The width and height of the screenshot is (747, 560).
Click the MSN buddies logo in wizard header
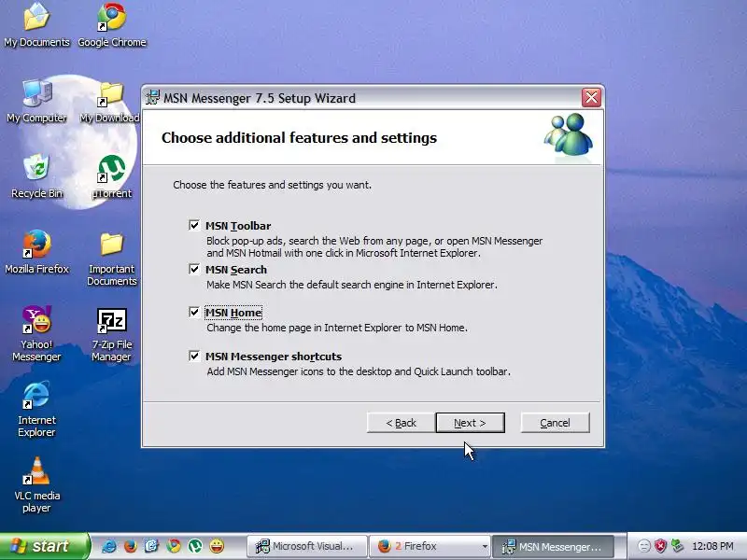tap(569, 134)
